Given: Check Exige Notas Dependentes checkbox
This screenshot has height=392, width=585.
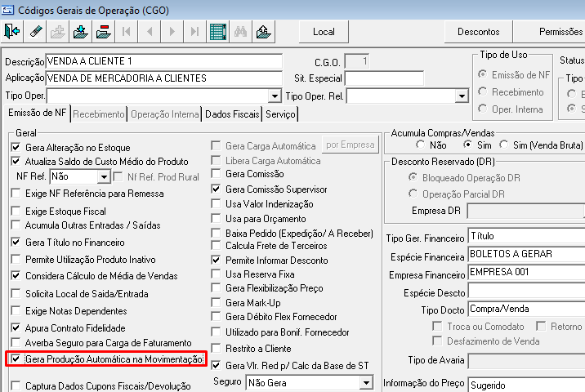Looking at the screenshot, I should coord(16,310).
